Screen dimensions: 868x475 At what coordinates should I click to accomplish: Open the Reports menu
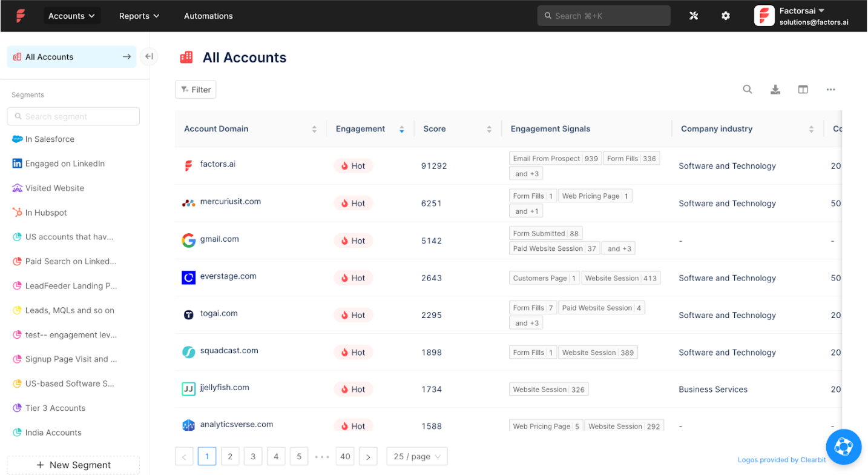tap(139, 16)
